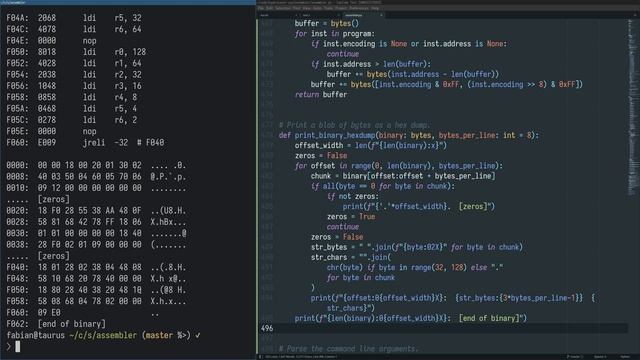
Task: Click 'F062: [end of binary]' in terminal
Action: tap(56, 324)
